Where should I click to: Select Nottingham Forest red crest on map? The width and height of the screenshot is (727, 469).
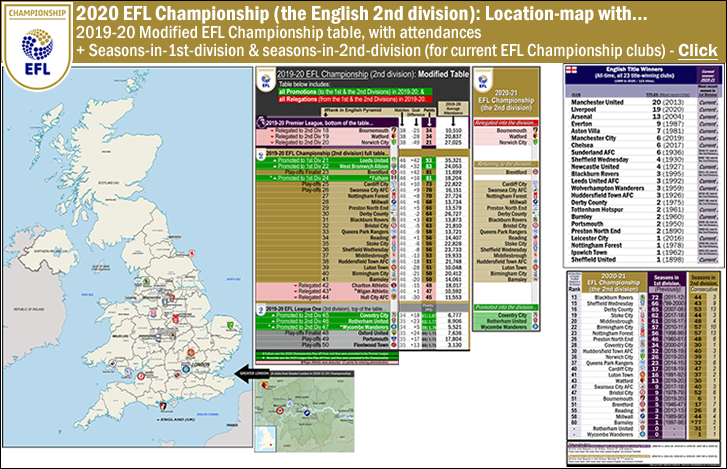pos(176,319)
